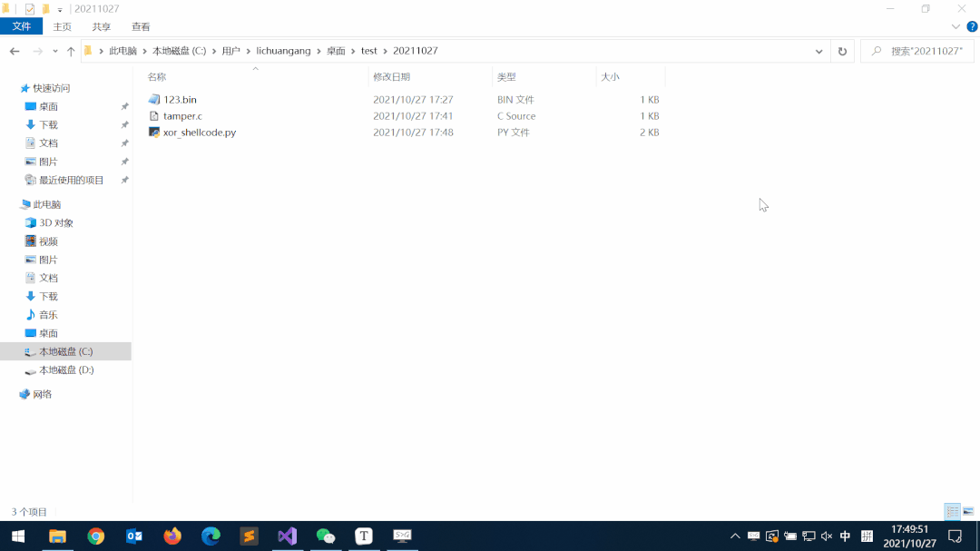Image resolution: width=980 pixels, height=551 pixels.
Task: Refresh the current folder
Action: tap(842, 51)
